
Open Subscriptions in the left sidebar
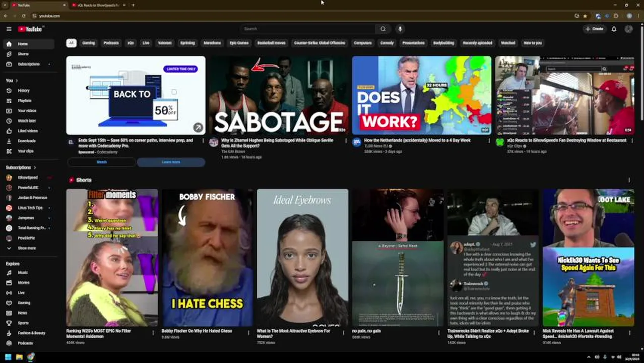pos(29,64)
